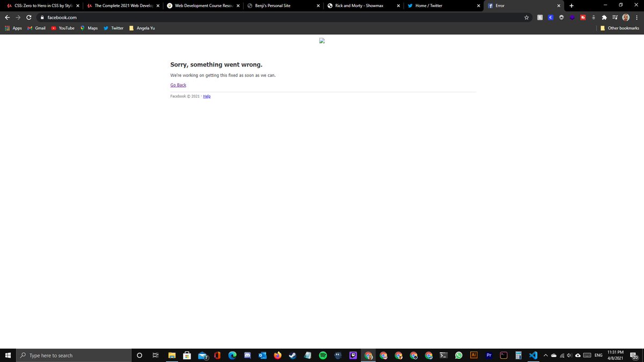
Task: Expand Other bookmarks dropdown
Action: [x=620, y=28]
